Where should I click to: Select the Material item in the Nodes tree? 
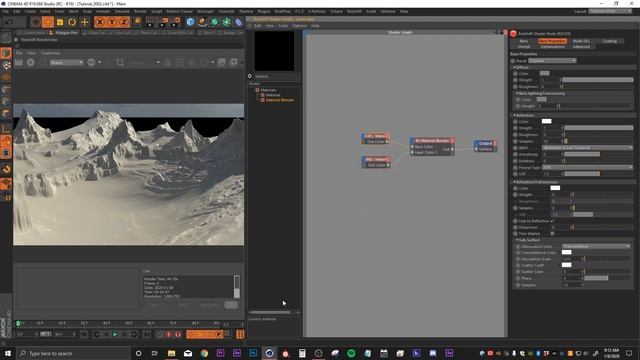point(273,95)
